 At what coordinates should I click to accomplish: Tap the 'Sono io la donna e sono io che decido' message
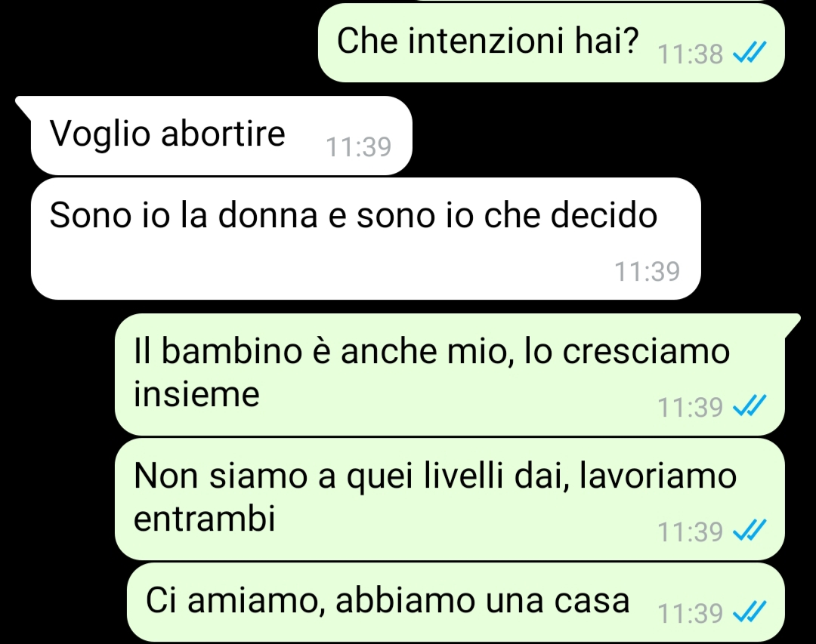[366, 239]
